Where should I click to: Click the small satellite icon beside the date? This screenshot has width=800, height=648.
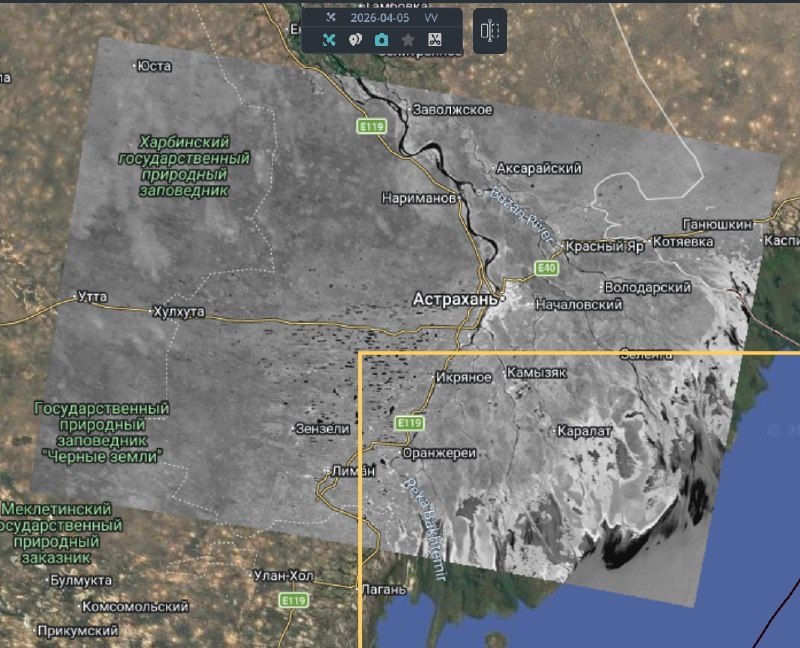click(330, 17)
